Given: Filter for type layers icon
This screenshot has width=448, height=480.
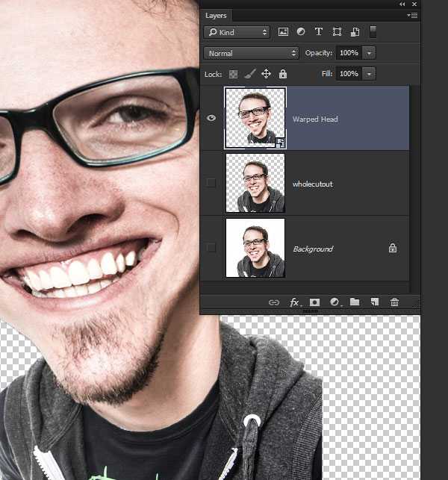Looking at the screenshot, I should (x=319, y=31).
